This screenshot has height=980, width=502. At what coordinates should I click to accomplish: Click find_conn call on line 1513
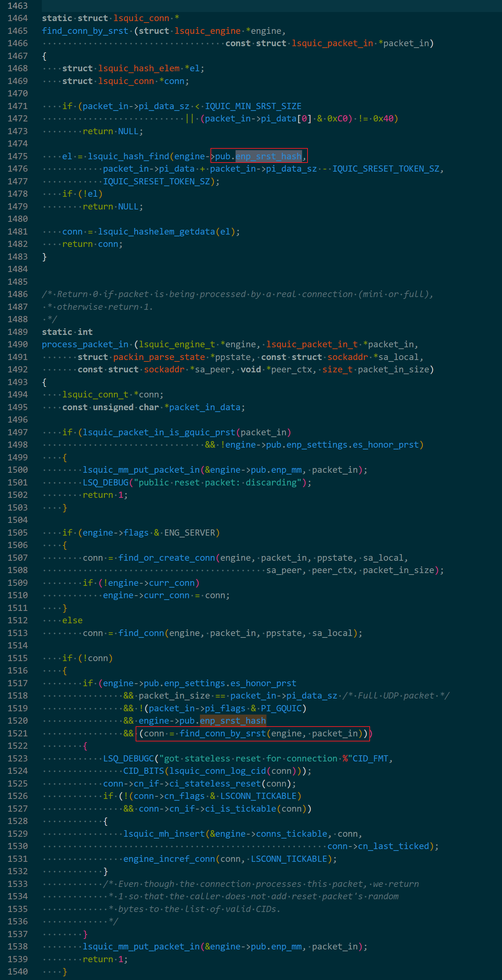[141, 633]
